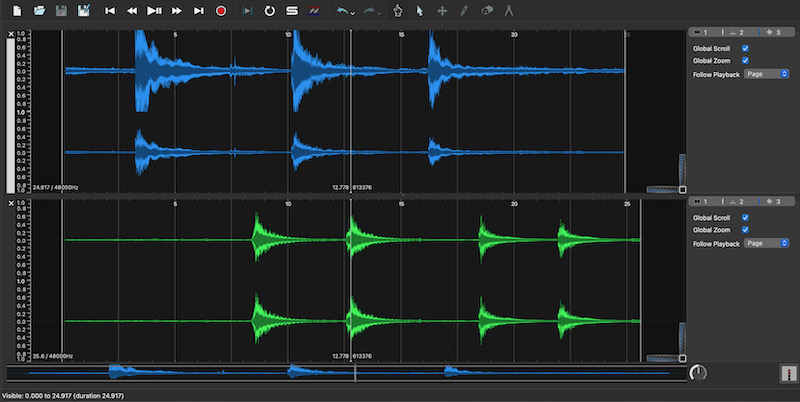Select the eraser tool
This screenshot has height=402, width=800.
487,10
